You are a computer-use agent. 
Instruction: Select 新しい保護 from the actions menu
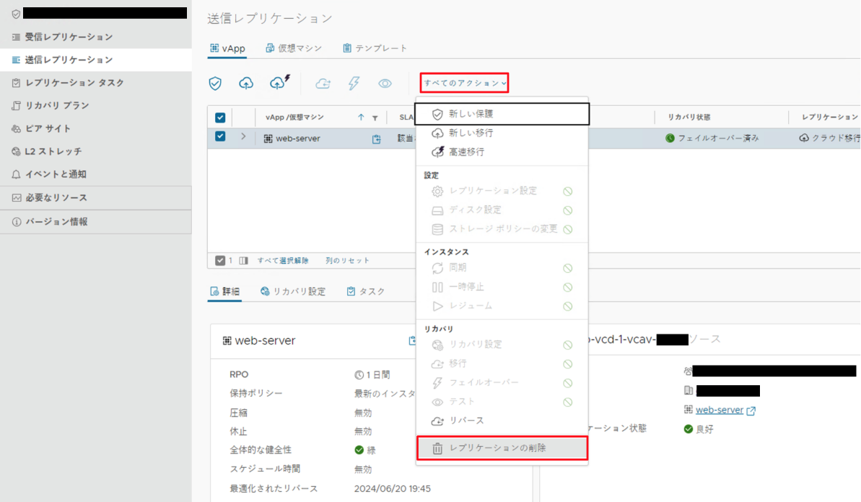[502, 114]
